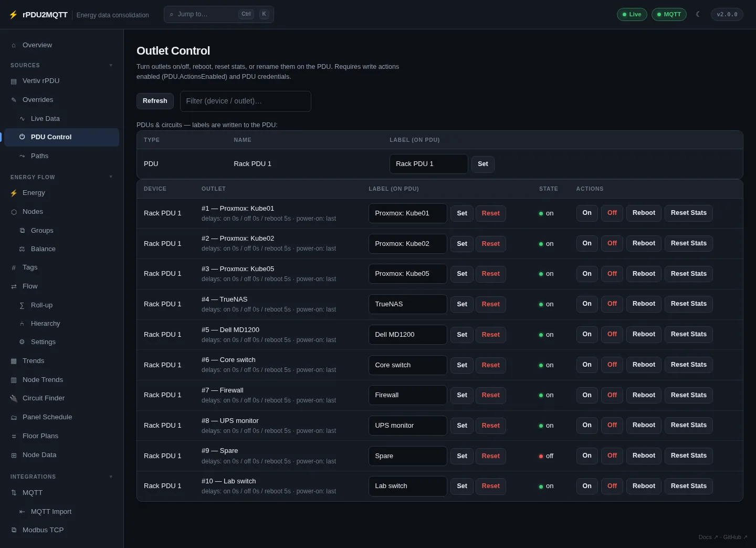
Task: Turn on outlet #9 Spare
Action: click(587, 456)
